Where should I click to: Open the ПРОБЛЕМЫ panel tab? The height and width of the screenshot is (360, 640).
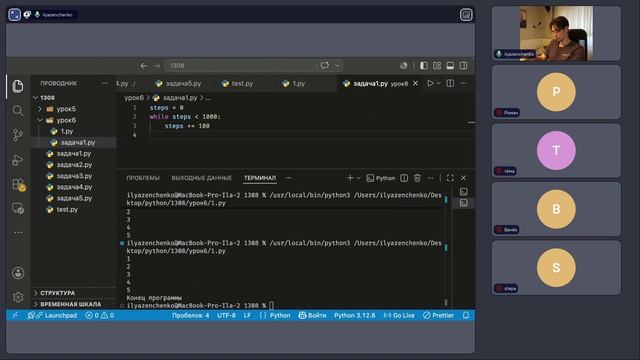tap(143, 178)
